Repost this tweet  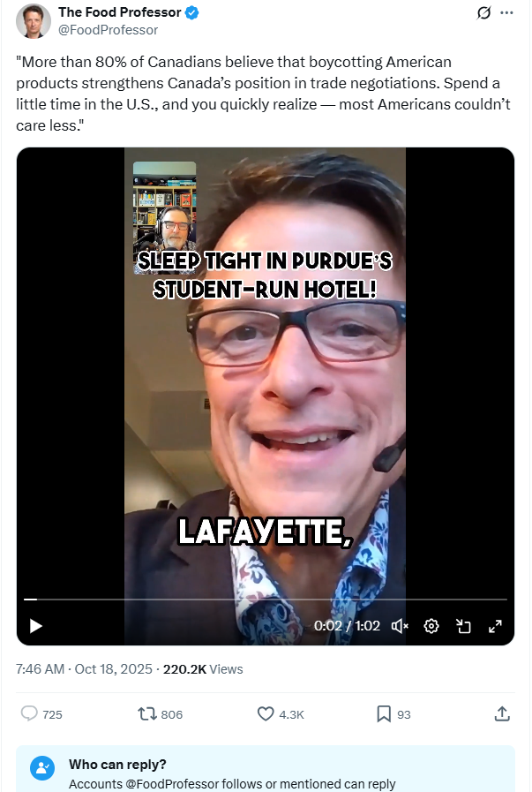(x=146, y=713)
